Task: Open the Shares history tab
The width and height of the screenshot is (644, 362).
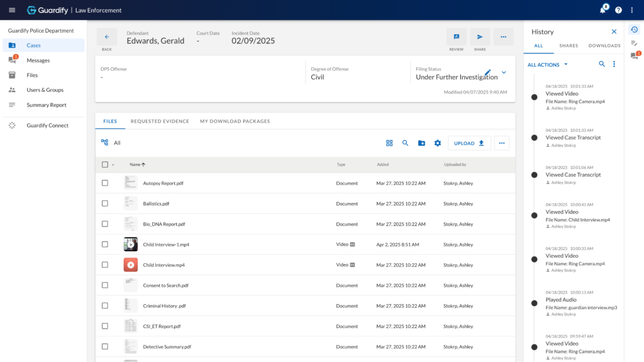Action: coord(569,46)
